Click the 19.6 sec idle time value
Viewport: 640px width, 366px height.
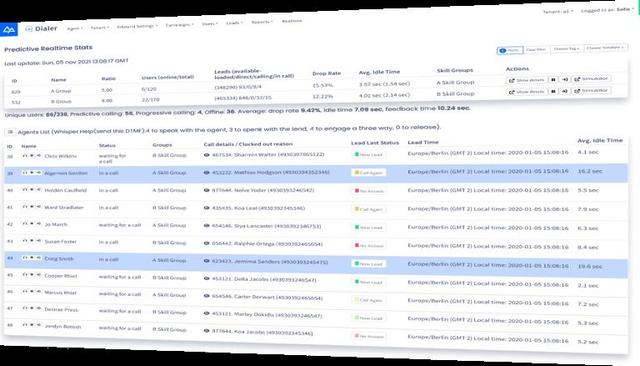(589, 266)
